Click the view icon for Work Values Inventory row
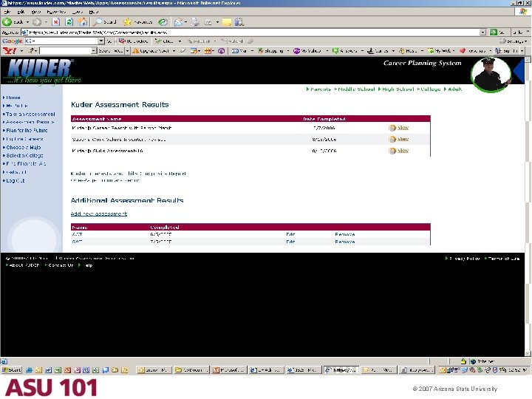 (x=392, y=140)
